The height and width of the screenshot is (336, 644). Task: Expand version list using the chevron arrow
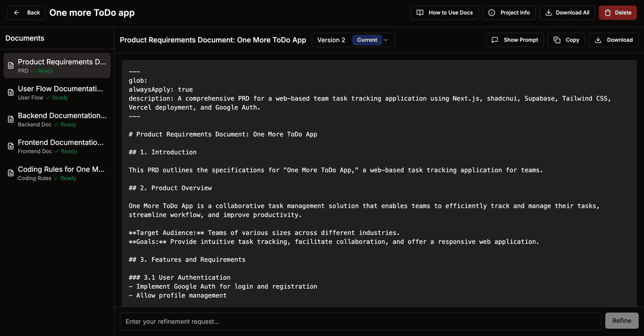pos(386,40)
